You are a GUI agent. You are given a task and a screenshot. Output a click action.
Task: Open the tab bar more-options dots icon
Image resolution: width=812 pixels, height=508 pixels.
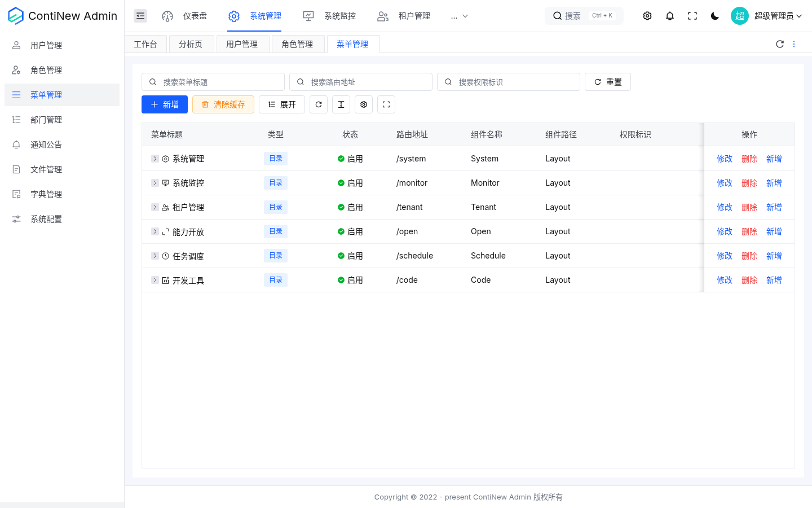tap(794, 44)
